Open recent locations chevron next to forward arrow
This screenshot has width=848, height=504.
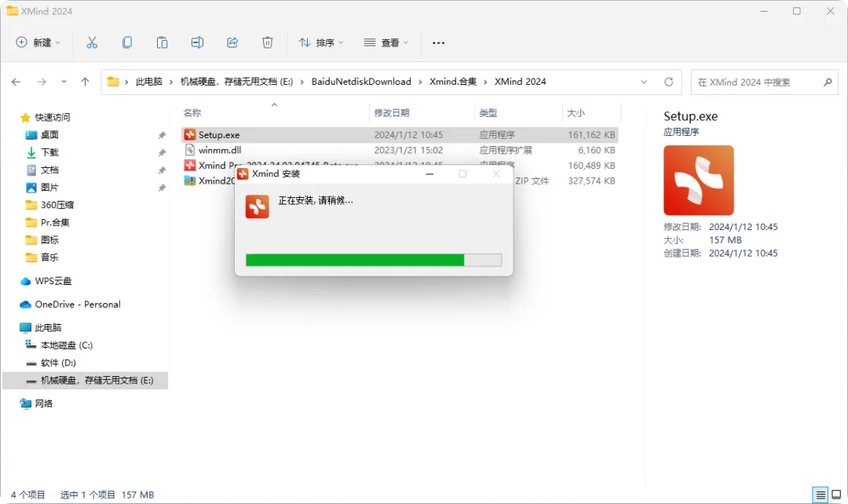pyautogui.click(x=64, y=82)
